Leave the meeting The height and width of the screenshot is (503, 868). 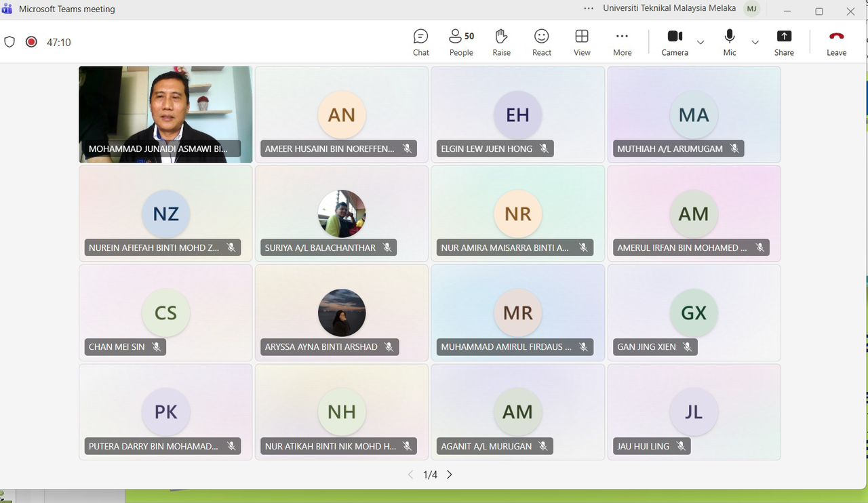(836, 42)
